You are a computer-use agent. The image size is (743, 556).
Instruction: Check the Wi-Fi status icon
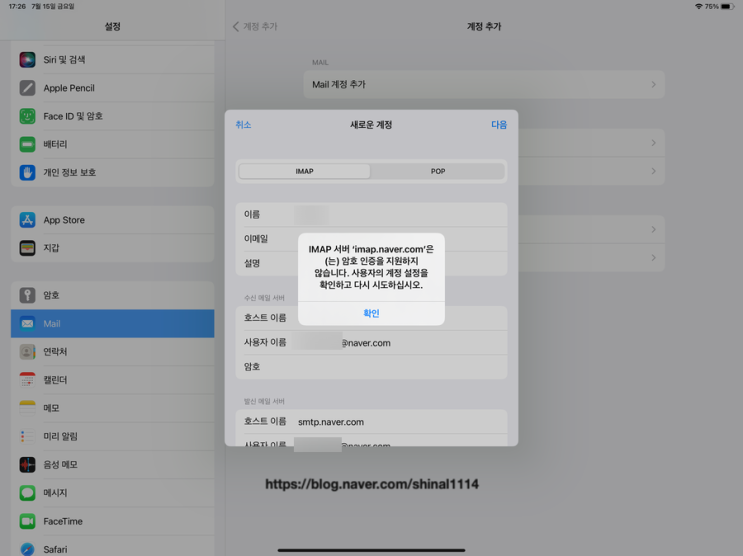pyautogui.click(x=698, y=7)
